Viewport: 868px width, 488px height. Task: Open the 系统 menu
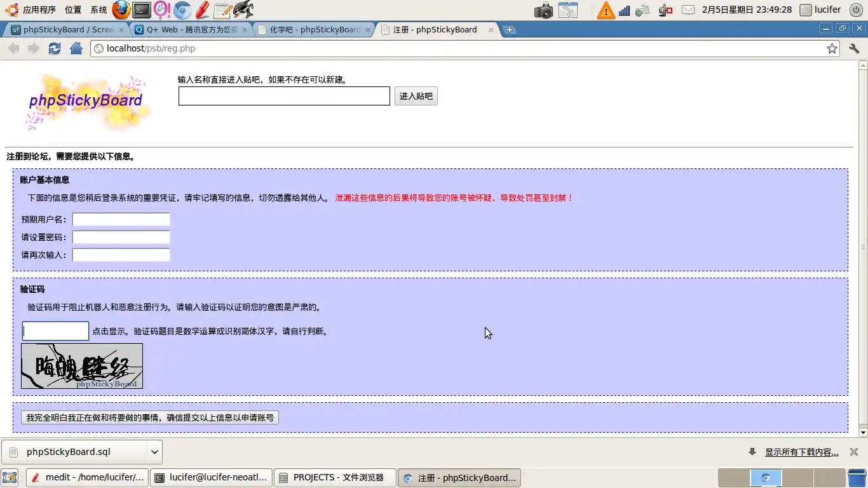pos(98,10)
